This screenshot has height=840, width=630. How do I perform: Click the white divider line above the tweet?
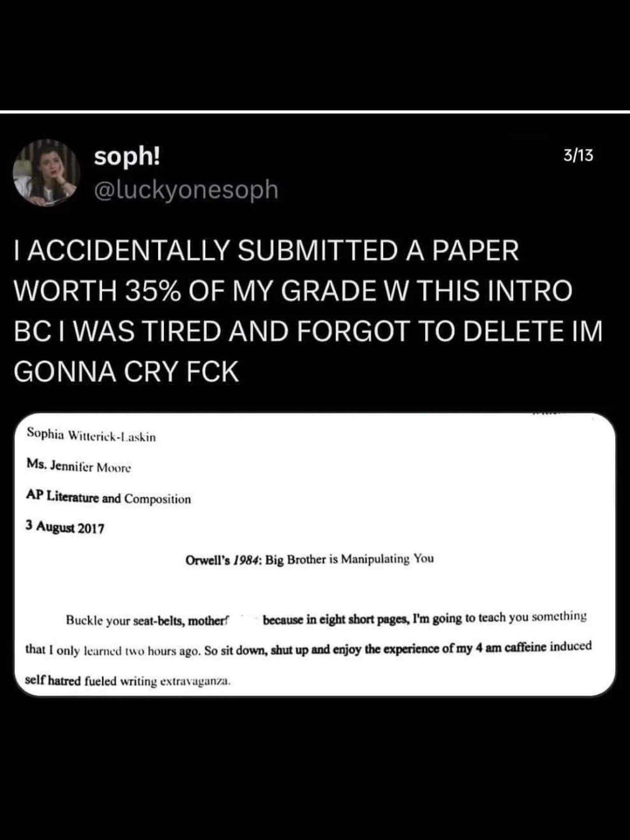[315, 112]
